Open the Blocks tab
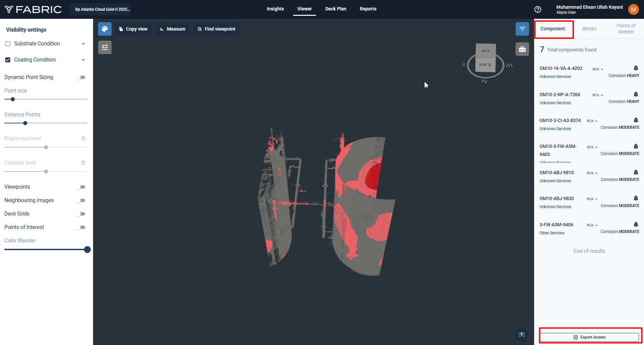The width and height of the screenshot is (644, 345). point(589,29)
